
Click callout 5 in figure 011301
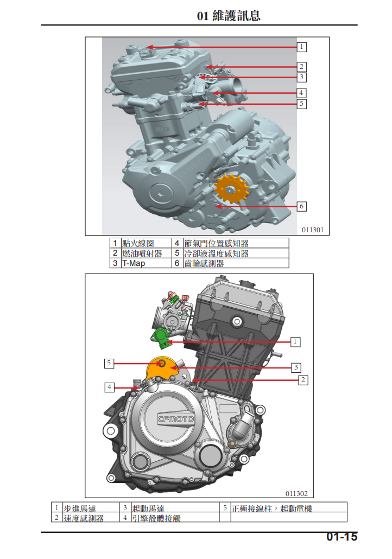tap(301, 104)
